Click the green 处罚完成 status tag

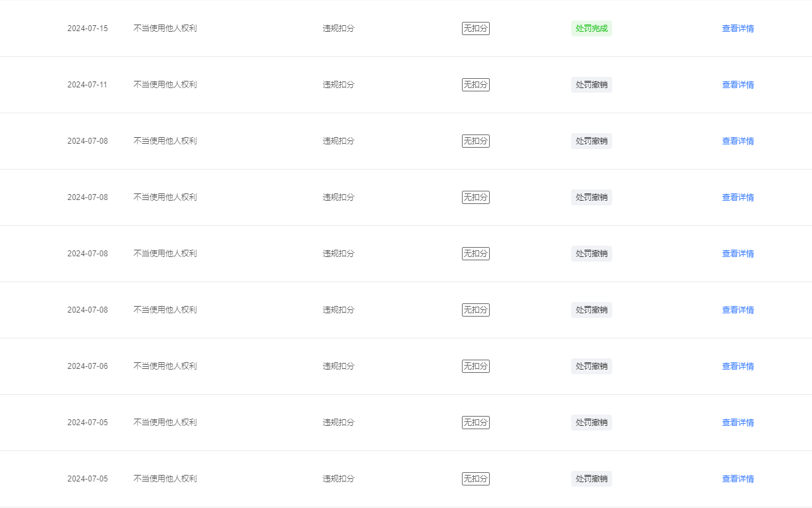point(592,28)
